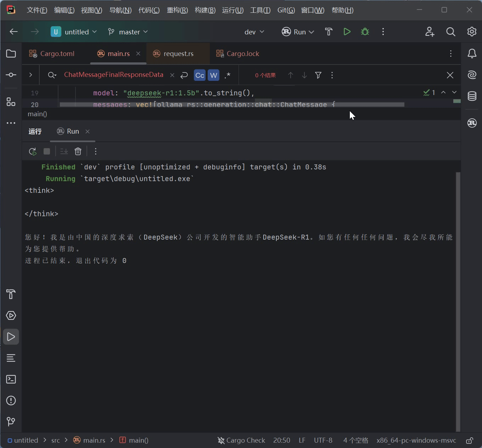Clear the search field text
This screenshot has height=448, width=482.
[172, 75]
